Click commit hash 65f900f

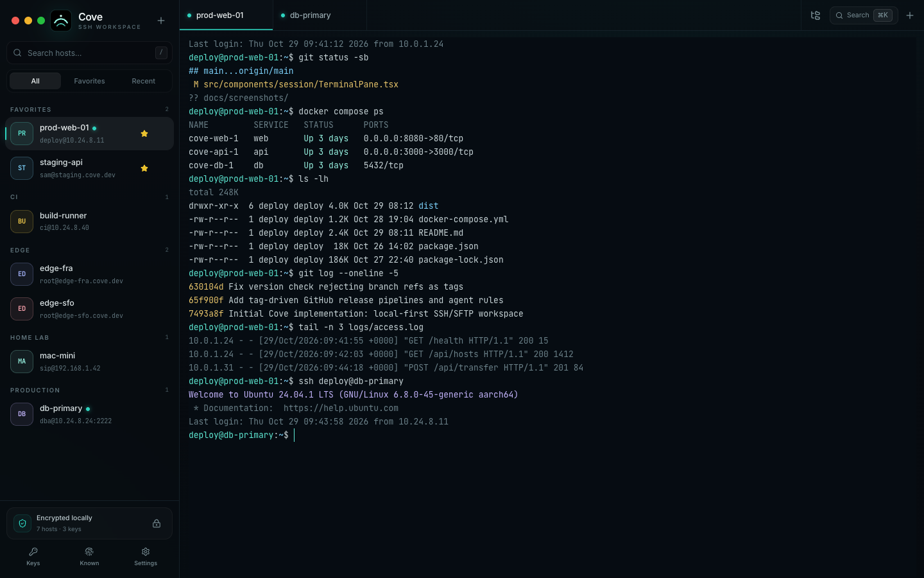(x=206, y=301)
